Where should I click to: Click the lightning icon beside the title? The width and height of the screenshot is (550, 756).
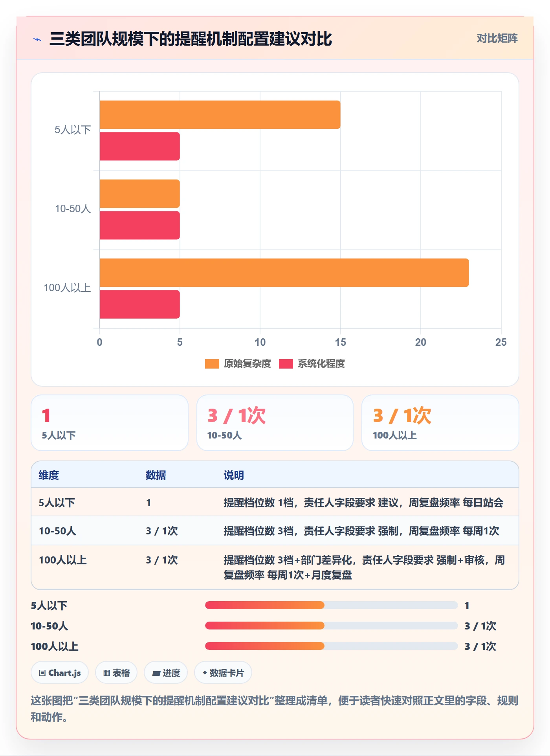tap(37, 39)
